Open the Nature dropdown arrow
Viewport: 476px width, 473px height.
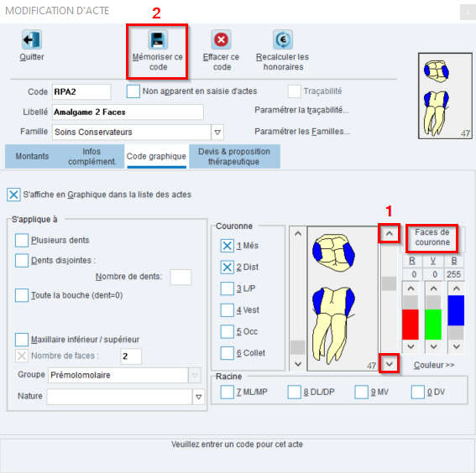[198, 397]
